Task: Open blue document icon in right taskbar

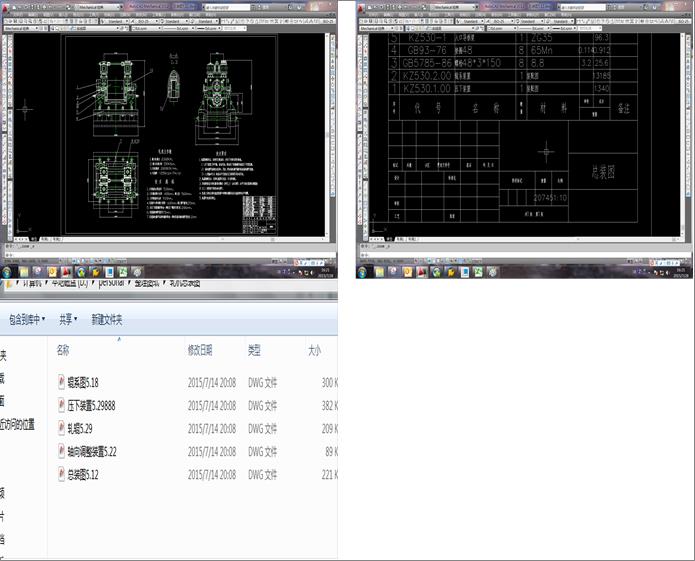Action: pyautogui.click(x=464, y=272)
